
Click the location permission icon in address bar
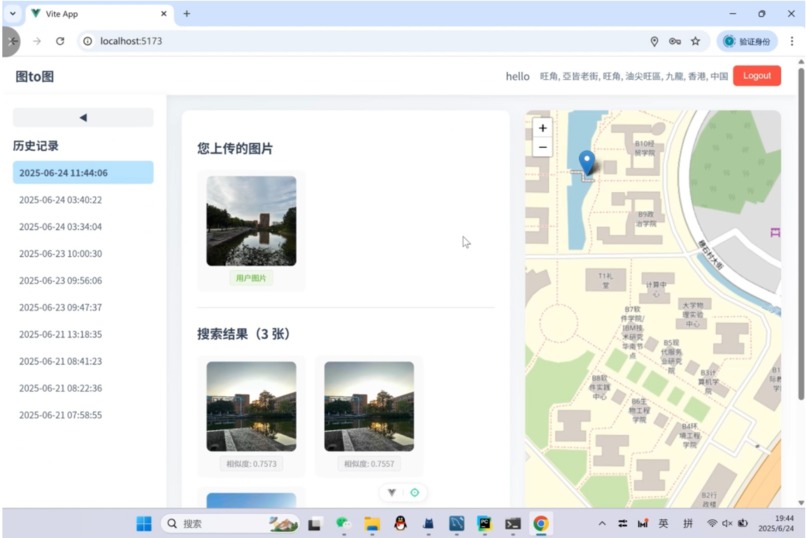pos(654,41)
